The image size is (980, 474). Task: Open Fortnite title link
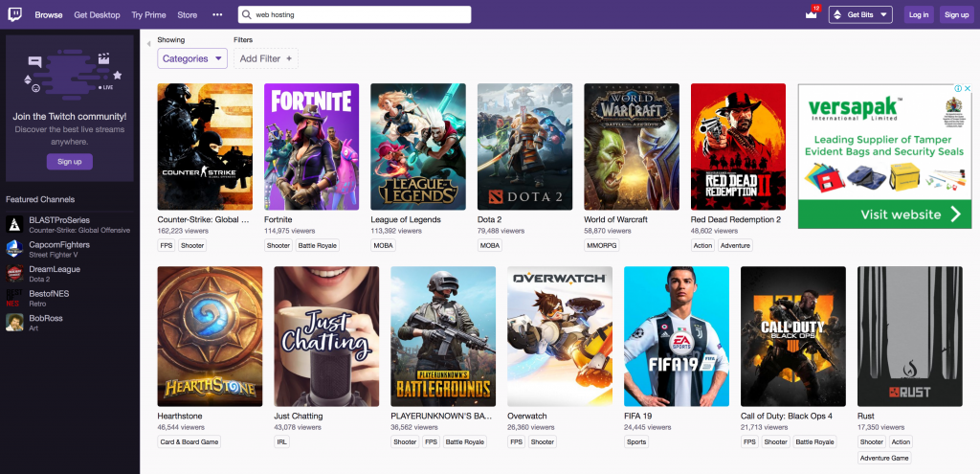point(278,219)
